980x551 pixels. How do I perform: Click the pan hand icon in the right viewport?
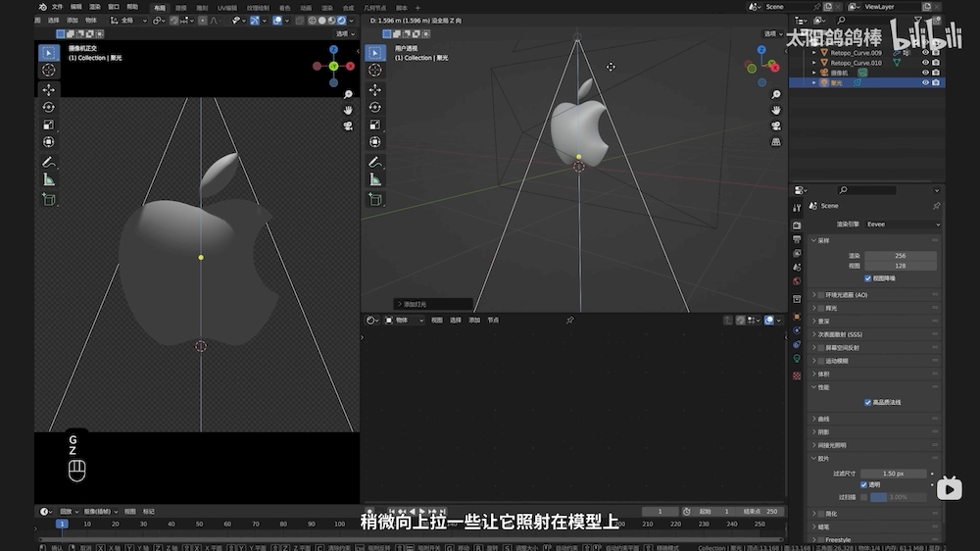[x=775, y=110]
